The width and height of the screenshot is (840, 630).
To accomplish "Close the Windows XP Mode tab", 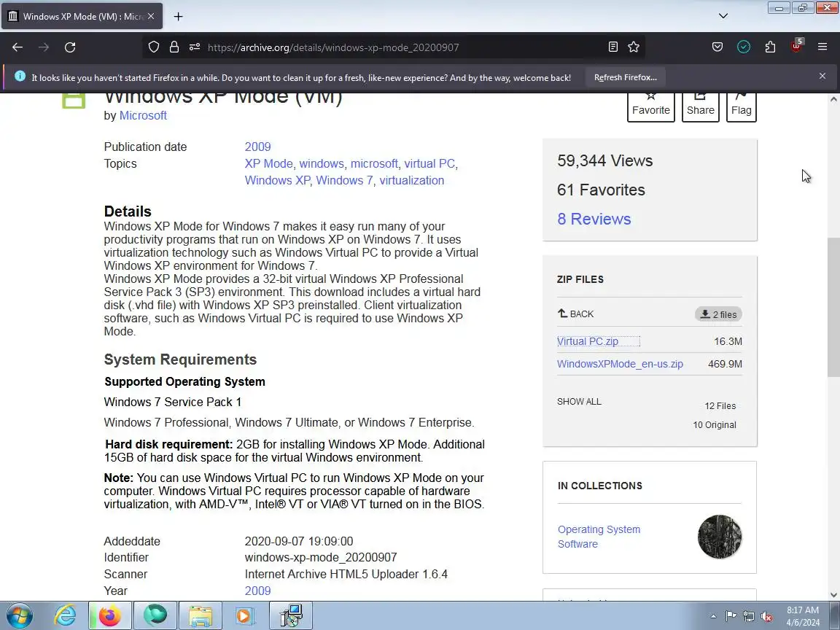I will (x=151, y=17).
